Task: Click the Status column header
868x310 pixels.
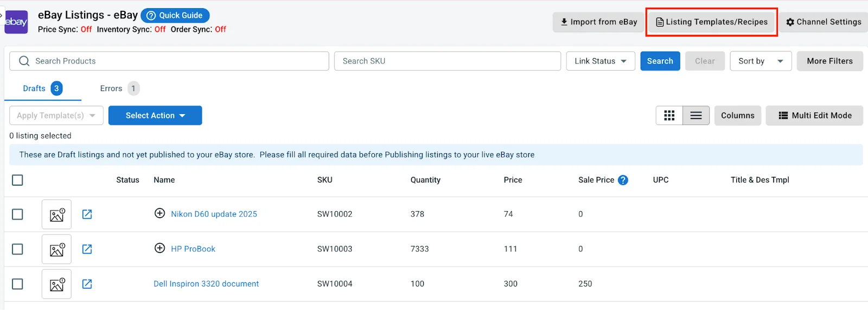Action: coord(127,180)
